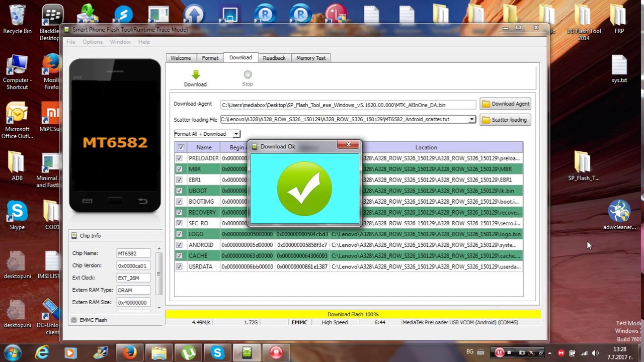Click the Download-Agent path field
Screen dimensions: 644x362
(348, 105)
